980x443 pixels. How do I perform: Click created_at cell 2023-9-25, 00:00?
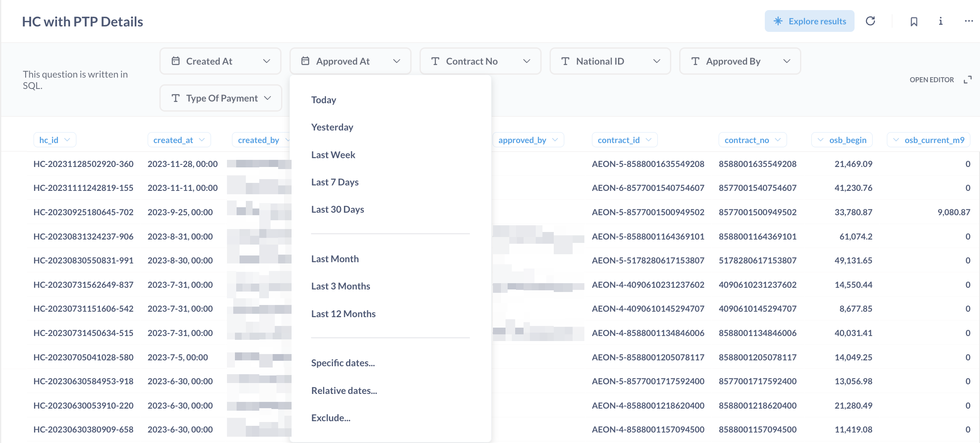tap(180, 212)
